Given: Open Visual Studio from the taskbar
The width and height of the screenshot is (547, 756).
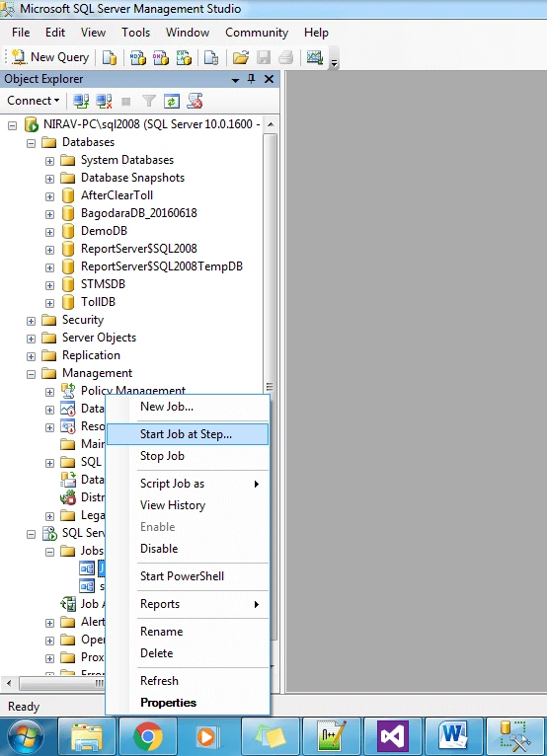Looking at the screenshot, I should (x=393, y=737).
